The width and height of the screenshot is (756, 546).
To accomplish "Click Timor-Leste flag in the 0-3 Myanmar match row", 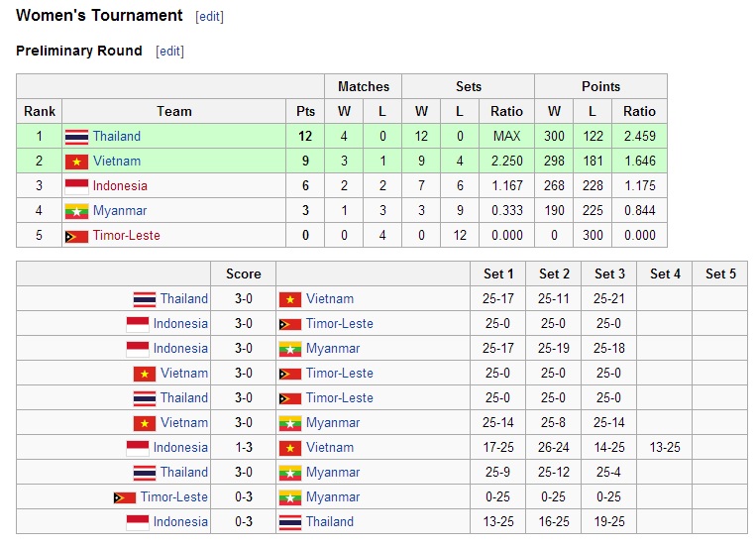I will [125, 497].
